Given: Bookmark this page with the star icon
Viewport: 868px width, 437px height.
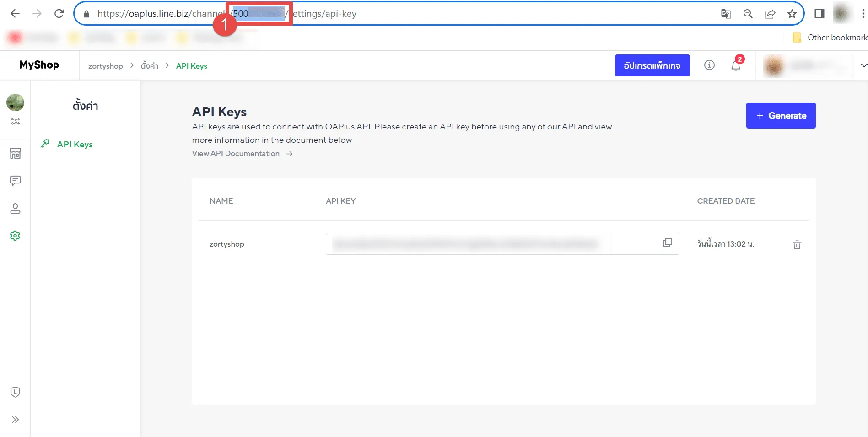Looking at the screenshot, I should point(792,14).
